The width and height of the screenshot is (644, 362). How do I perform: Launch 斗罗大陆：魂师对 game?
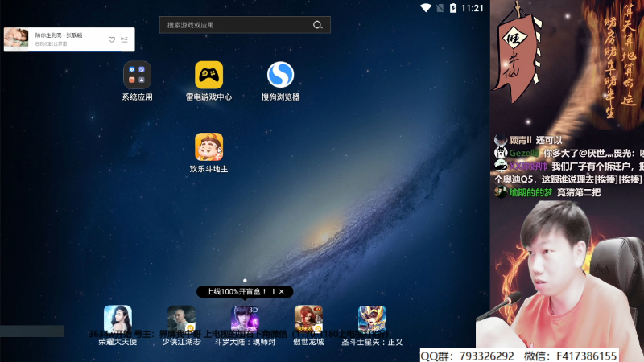(245, 319)
